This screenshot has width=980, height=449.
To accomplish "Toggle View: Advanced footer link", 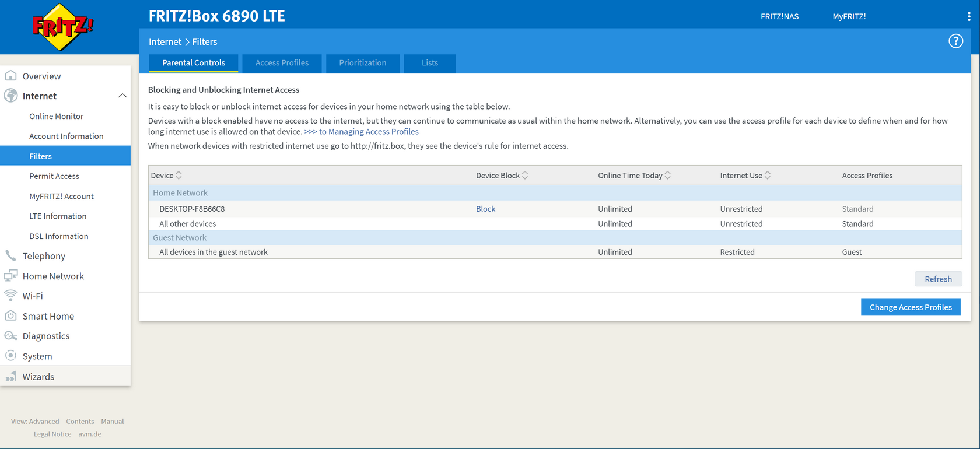I will coord(35,422).
